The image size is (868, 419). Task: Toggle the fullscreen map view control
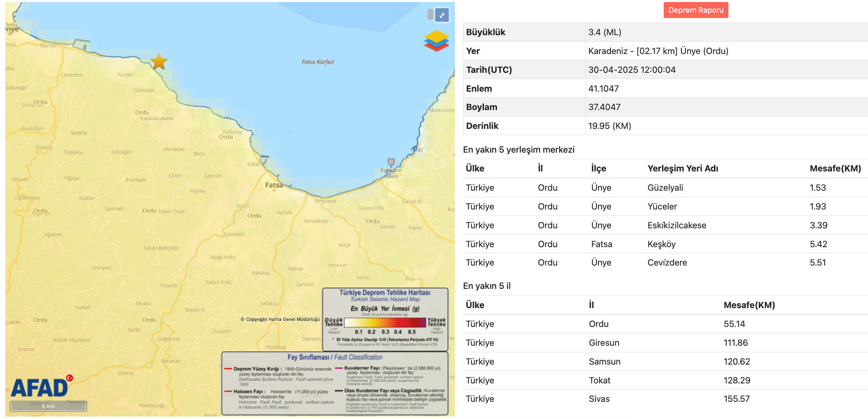coord(441,15)
